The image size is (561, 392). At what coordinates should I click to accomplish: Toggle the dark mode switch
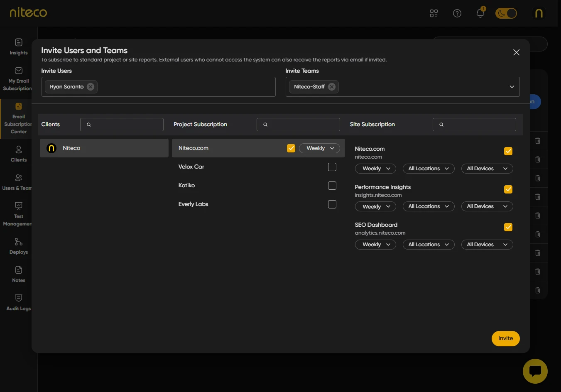coord(506,13)
